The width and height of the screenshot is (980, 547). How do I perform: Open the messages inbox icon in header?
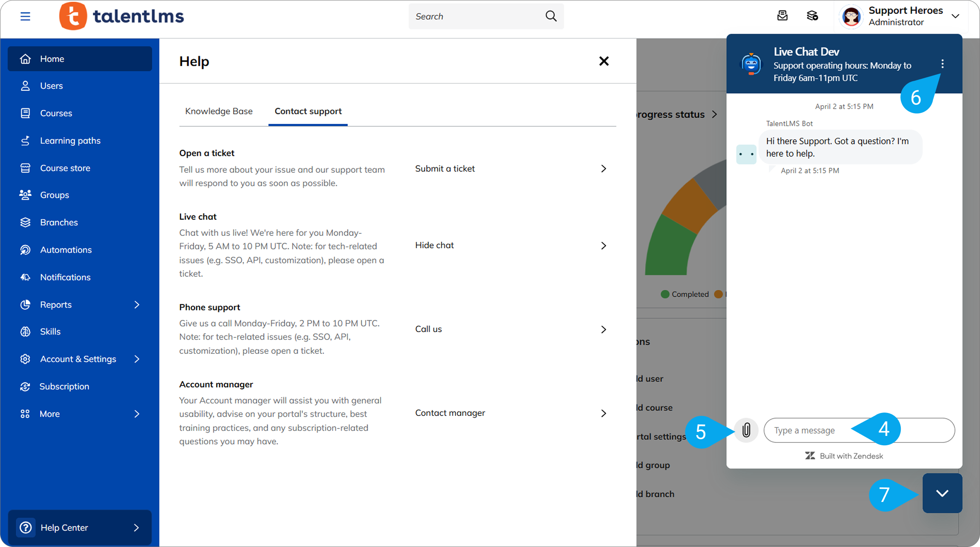pos(782,16)
